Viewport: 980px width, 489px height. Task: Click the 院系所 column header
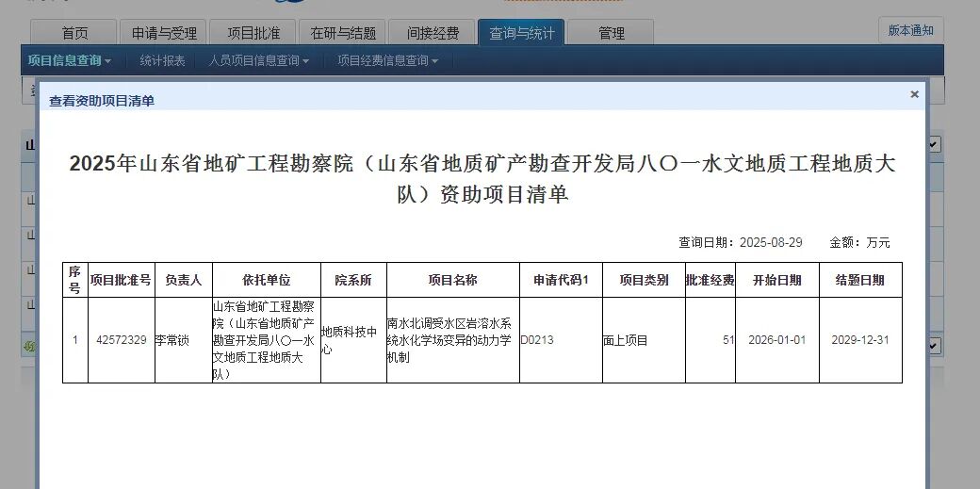[x=353, y=280]
